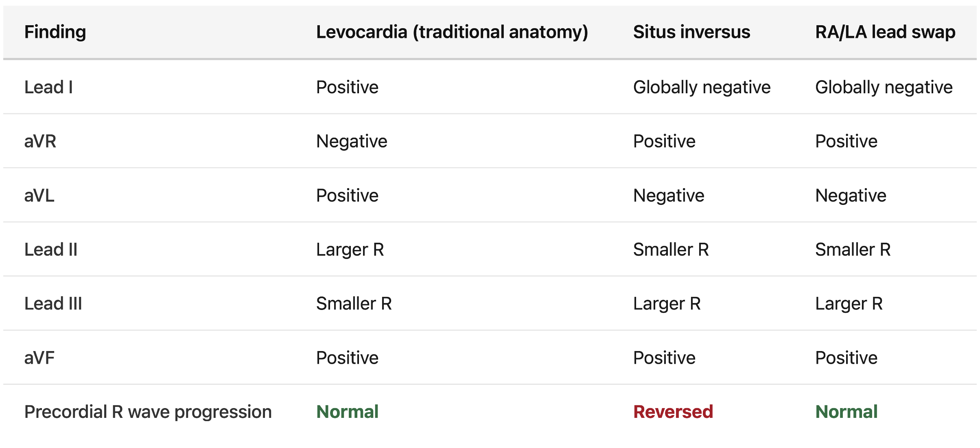The width and height of the screenshot is (980, 448).
Task: Click Precordial R wave progression label
Action: (148, 412)
